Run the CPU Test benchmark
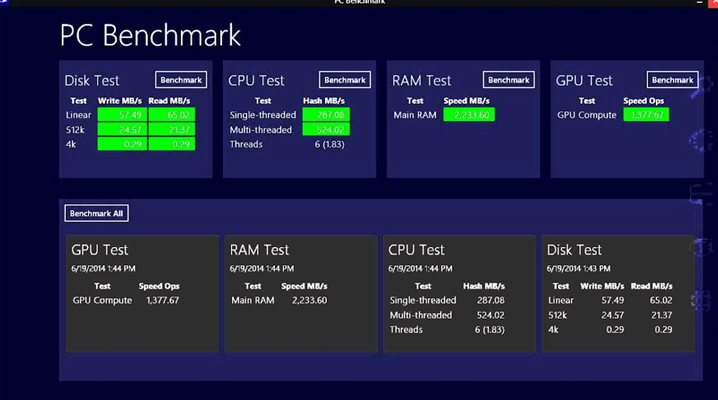Image resolution: width=718 pixels, height=400 pixels. [x=345, y=80]
